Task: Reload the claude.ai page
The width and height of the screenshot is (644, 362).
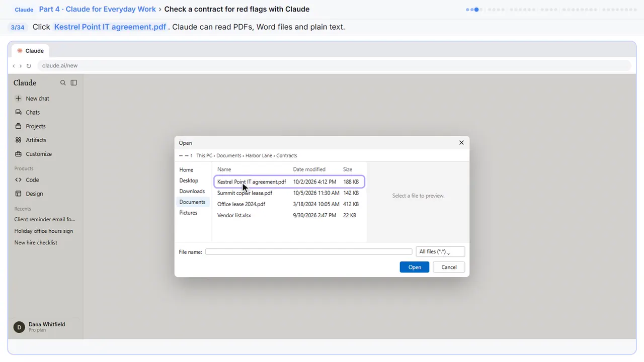Action: 29,66
